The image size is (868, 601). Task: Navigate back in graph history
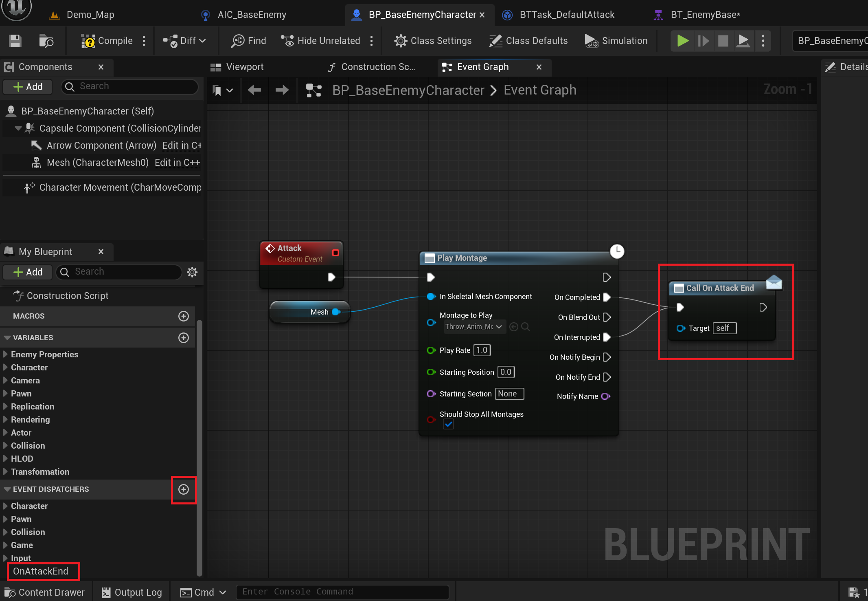(254, 90)
